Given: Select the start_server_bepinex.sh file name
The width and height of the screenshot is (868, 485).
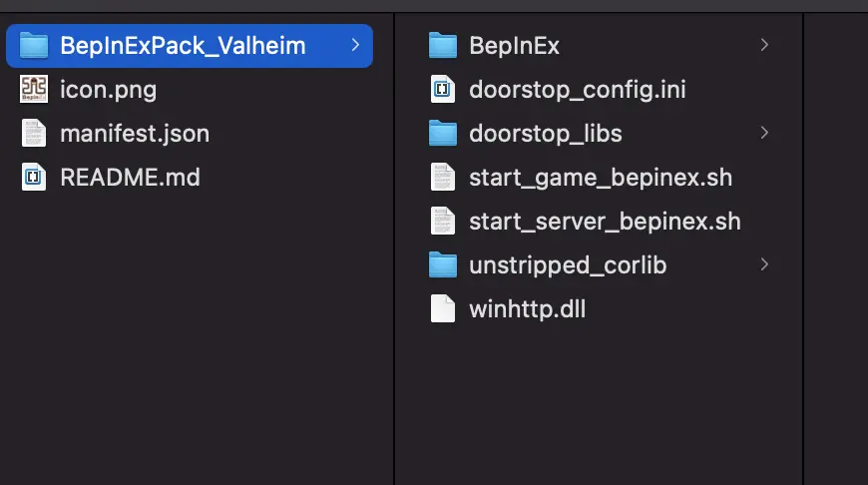Looking at the screenshot, I should click(x=605, y=222).
